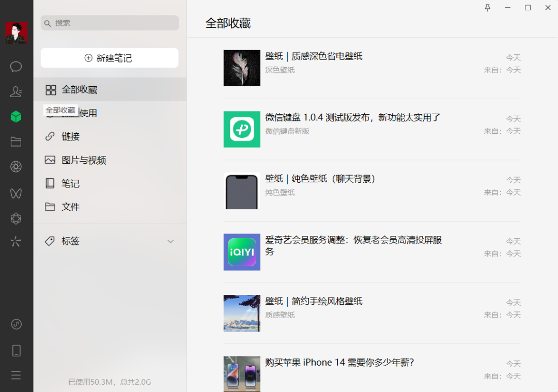558x392 pixels.
Task: Open the Contacts person icon
Action: point(16,91)
